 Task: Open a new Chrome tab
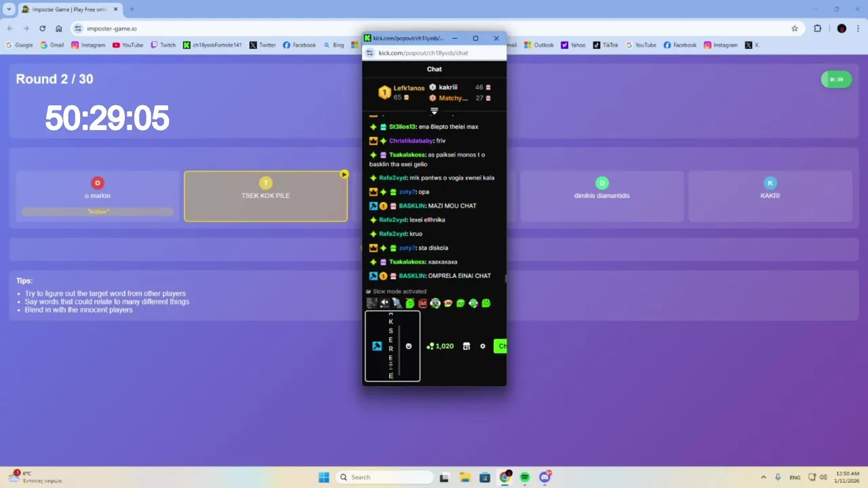coord(132,9)
